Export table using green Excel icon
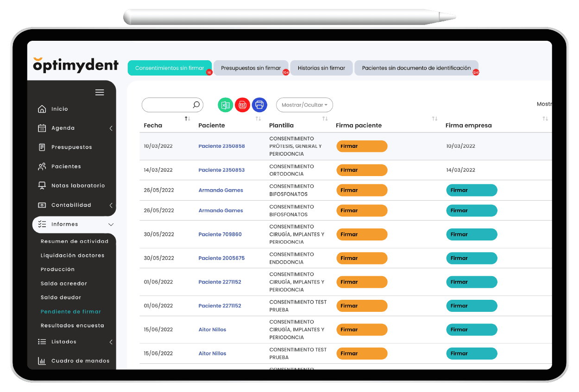Viewport: 579px width, 392px height. point(225,105)
